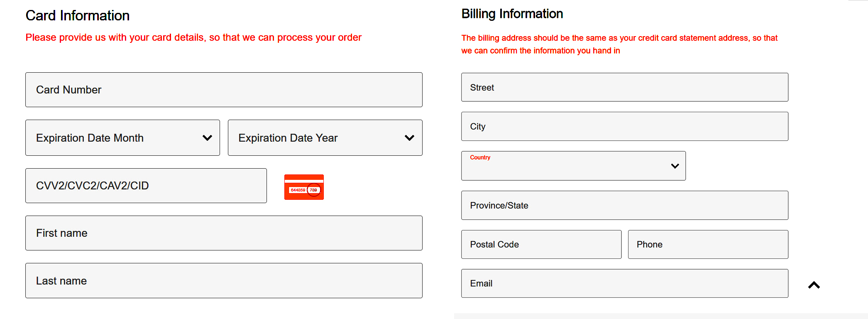Select the First name input box
868x319 pixels.
tap(224, 233)
